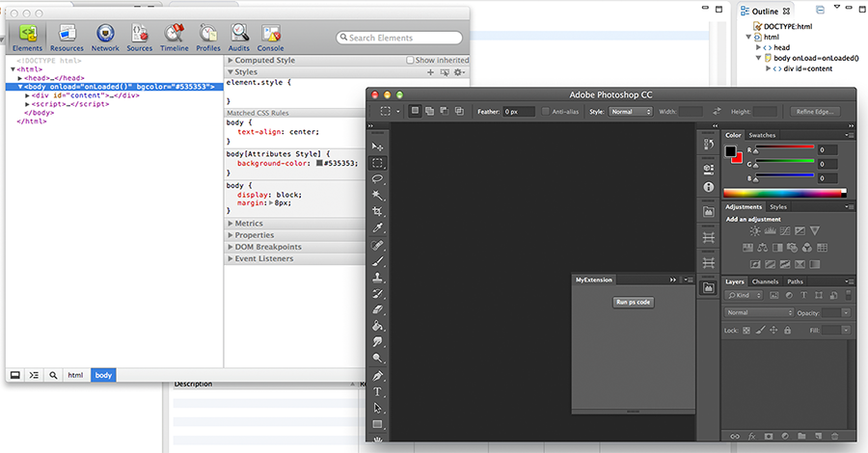Click the #535353 color swatch
Viewport: 868px width, 453px height.
pyautogui.click(x=319, y=163)
